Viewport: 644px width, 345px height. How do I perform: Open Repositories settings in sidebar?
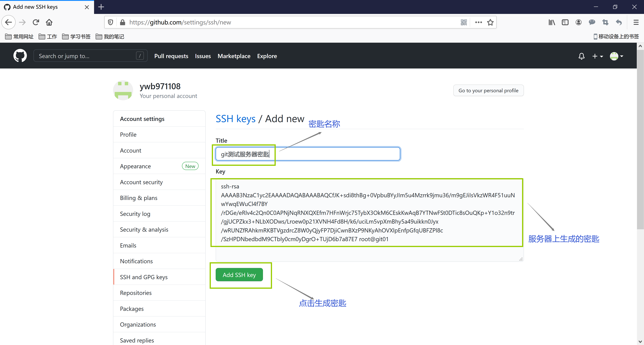(x=159, y=293)
